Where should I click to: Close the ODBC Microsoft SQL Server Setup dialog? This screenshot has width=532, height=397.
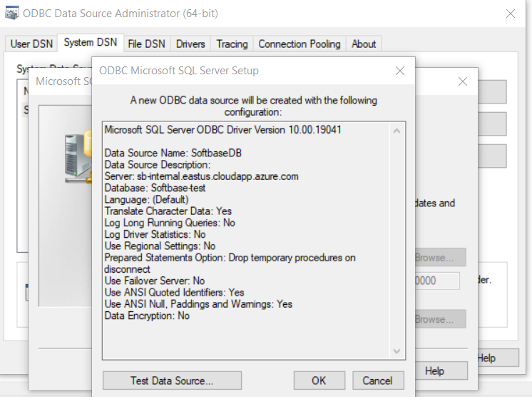[x=400, y=71]
